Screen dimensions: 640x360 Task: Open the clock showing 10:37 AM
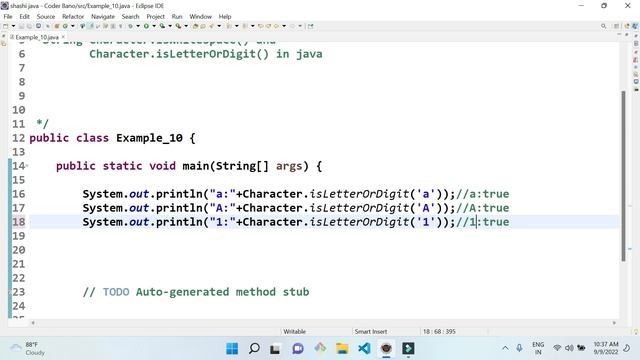point(606,348)
